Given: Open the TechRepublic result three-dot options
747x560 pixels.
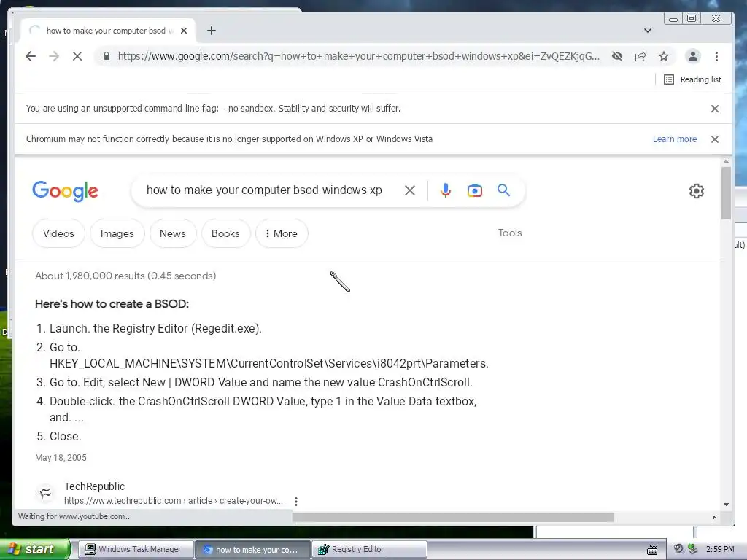Looking at the screenshot, I should tap(296, 502).
